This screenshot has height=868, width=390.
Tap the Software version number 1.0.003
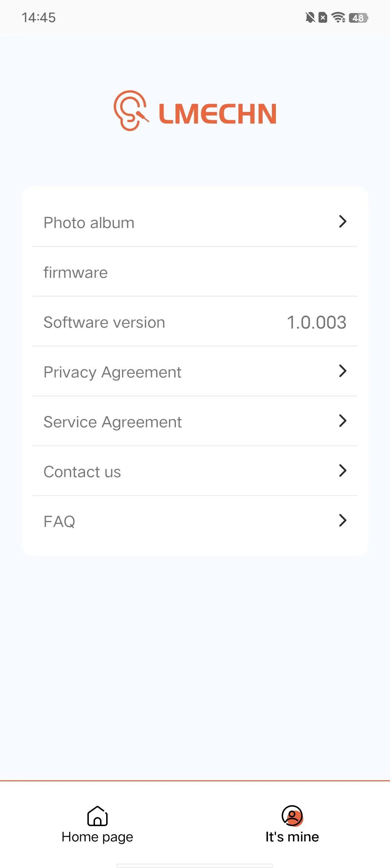coord(316,322)
